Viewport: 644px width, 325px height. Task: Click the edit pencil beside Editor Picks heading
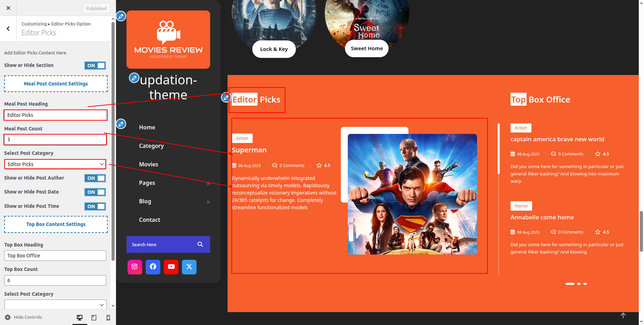[226, 98]
